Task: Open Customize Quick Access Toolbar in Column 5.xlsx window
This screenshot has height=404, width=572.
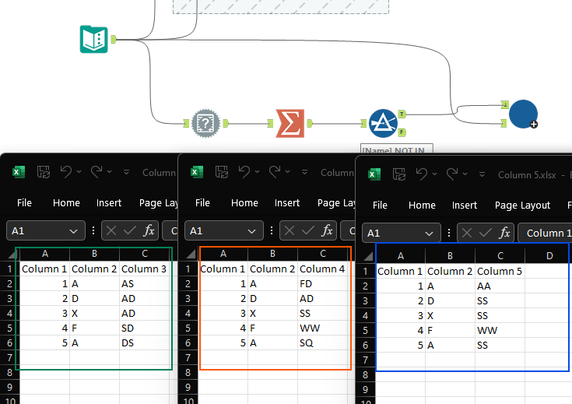Action: click(x=482, y=174)
